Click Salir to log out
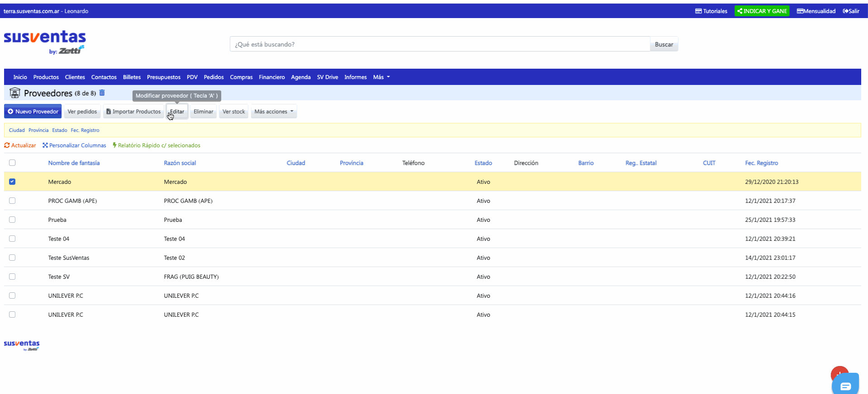The image size is (868, 394). [x=851, y=11]
